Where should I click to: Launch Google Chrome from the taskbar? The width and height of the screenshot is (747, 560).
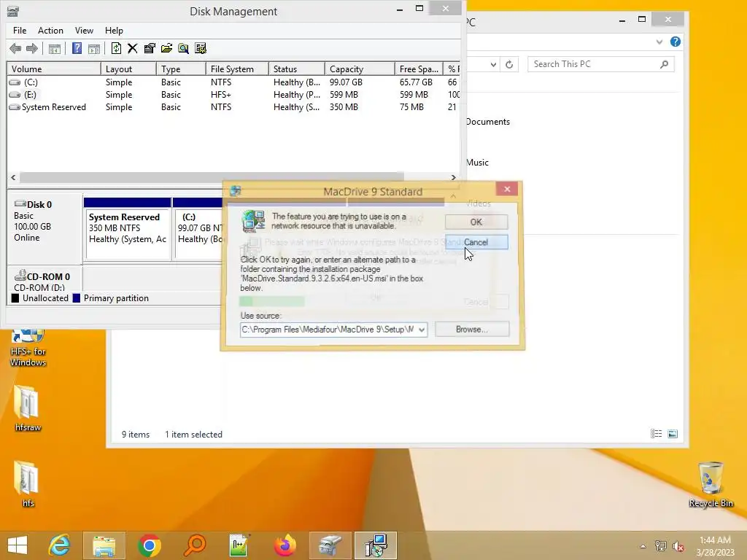[149, 545]
